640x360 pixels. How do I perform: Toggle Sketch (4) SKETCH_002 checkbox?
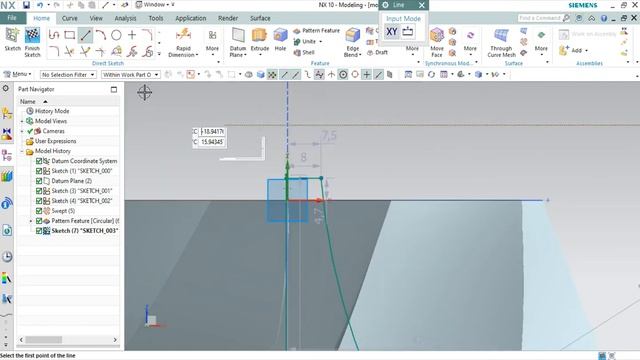pyautogui.click(x=39, y=201)
